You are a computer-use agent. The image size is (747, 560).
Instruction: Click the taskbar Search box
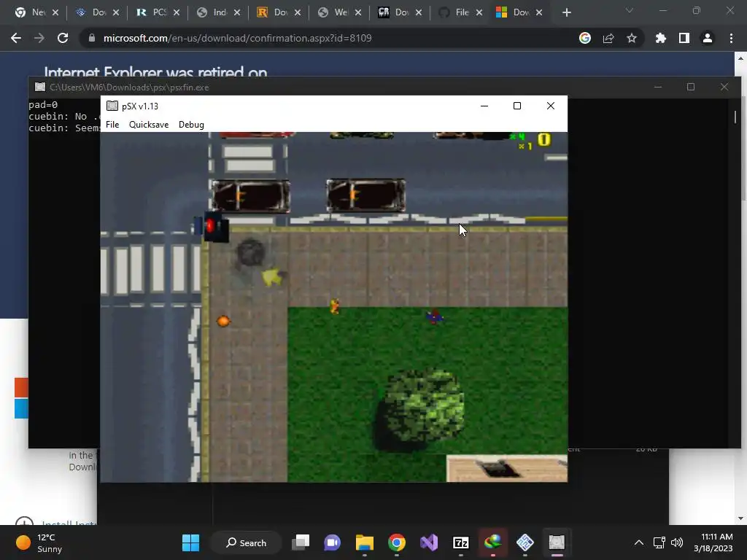pos(246,542)
